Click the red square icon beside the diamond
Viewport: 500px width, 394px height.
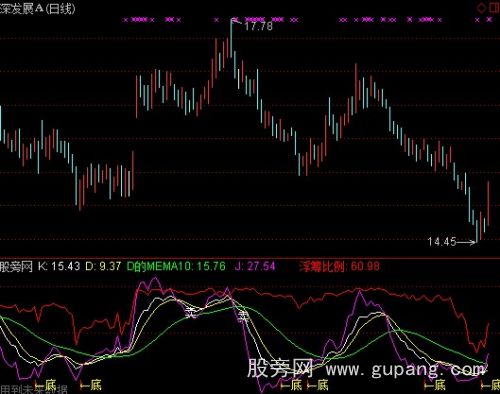pyautogui.click(x=495, y=7)
